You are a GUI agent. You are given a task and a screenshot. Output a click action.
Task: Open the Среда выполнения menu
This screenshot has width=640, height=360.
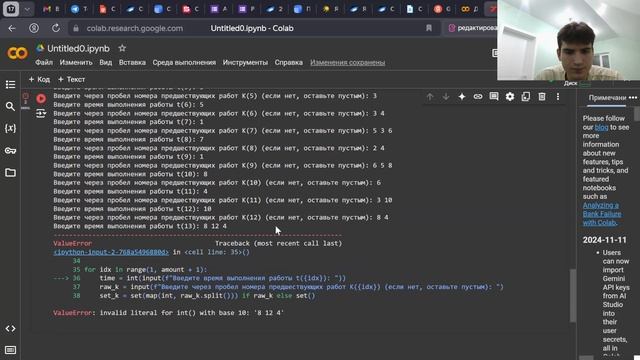coord(184,62)
